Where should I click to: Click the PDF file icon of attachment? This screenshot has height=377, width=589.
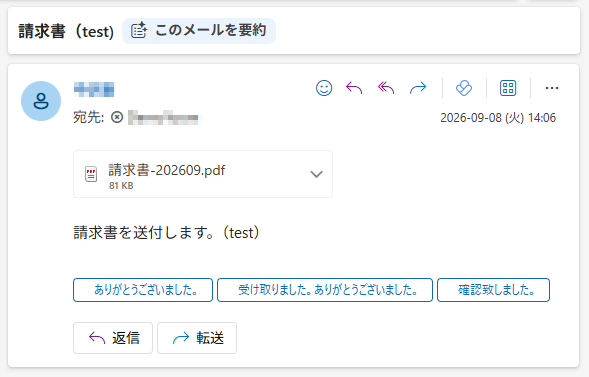[x=91, y=174]
